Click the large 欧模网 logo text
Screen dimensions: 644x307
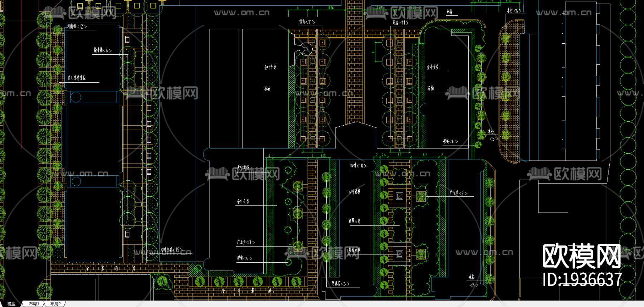tap(582, 256)
